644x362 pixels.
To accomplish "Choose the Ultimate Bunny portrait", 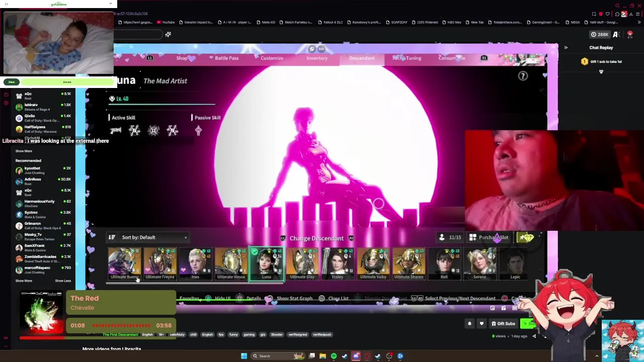I will [124, 263].
